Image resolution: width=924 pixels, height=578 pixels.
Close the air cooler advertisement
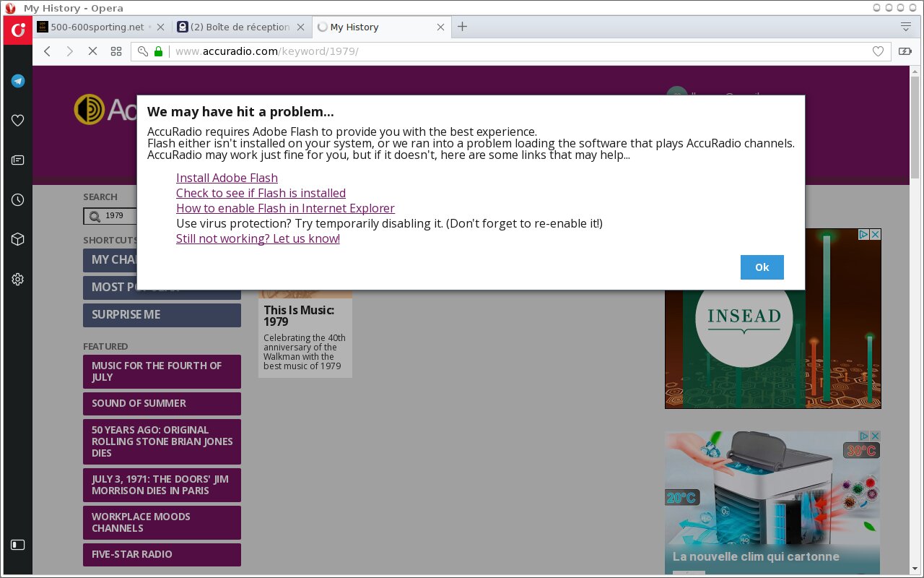[875, 436]
